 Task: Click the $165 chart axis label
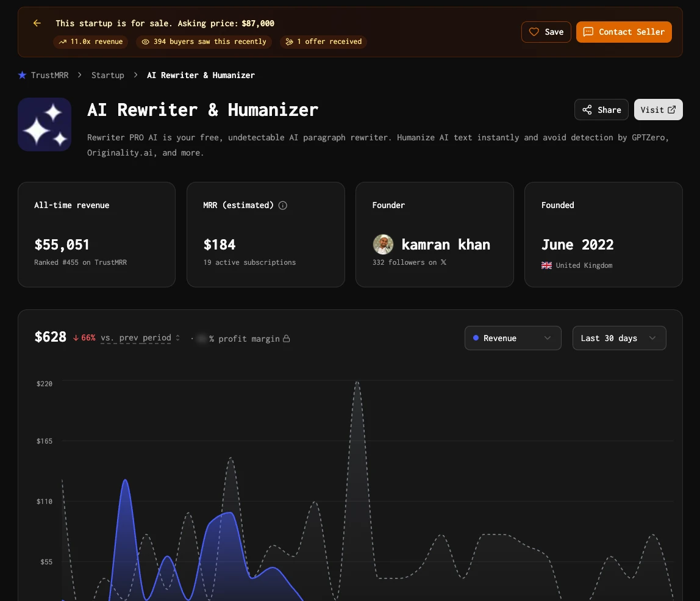44,441
